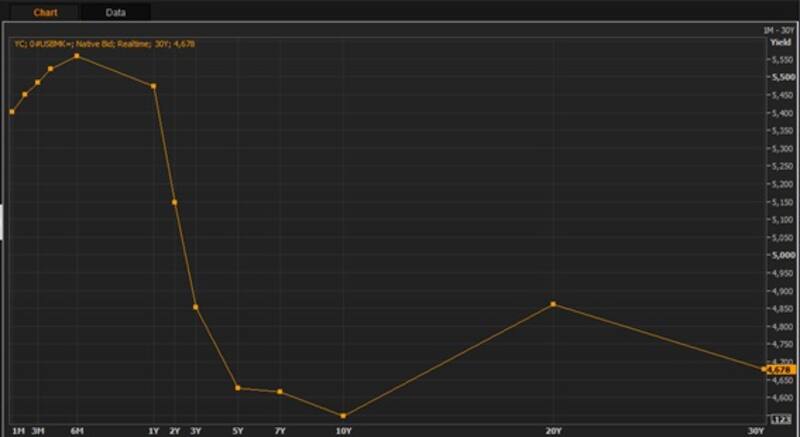Click the highlighted 4,678 yield value tag
The width and height of the screenshot is (800, 437).
click(x=780, y=369)
